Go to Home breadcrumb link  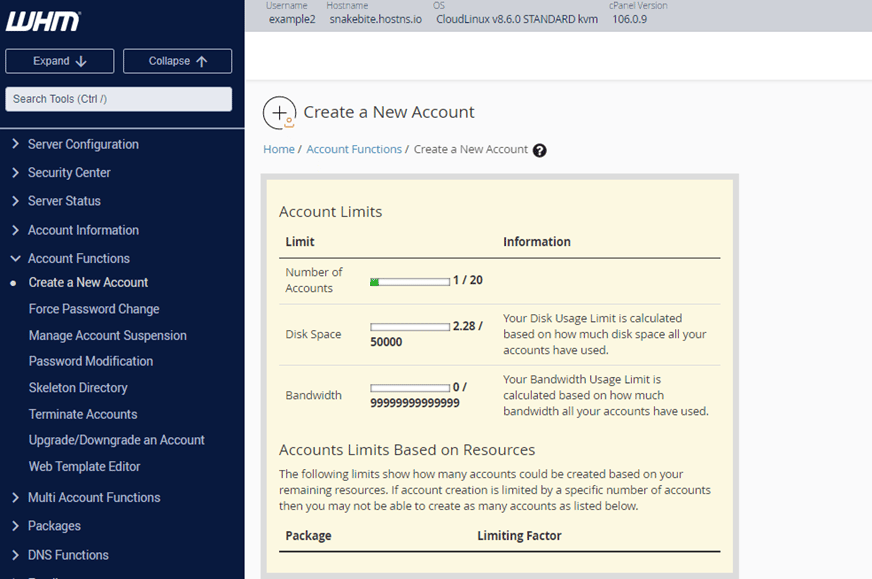(x=279, y=150)
